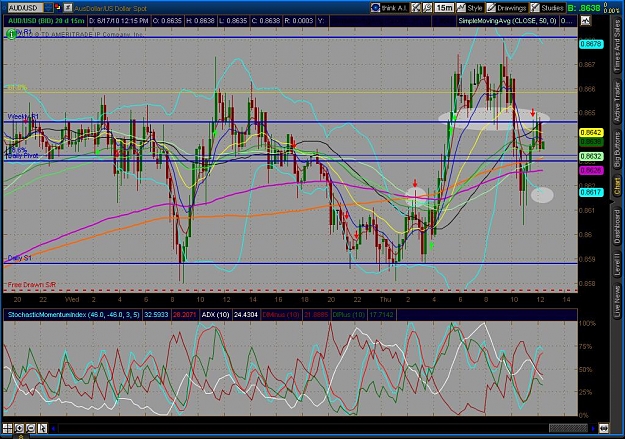Click the Daily Pivot line label
The image size is (625, 439).
[x=22, y=156]
